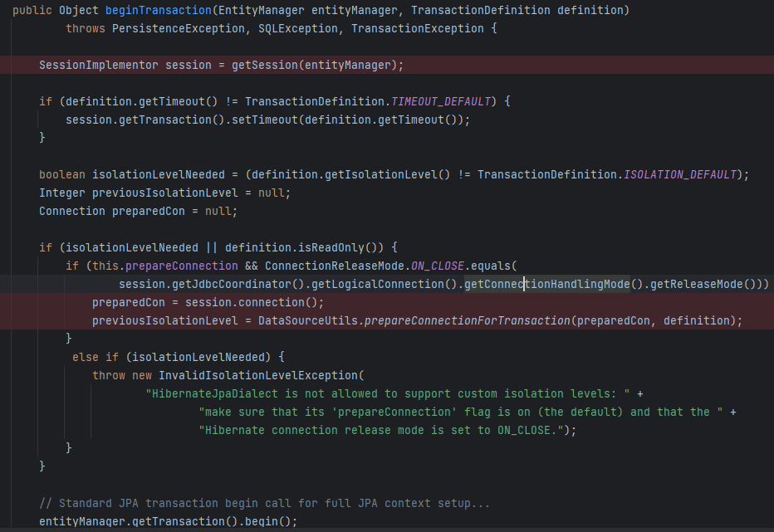Click the beginTransaction method name

[159, 10]
